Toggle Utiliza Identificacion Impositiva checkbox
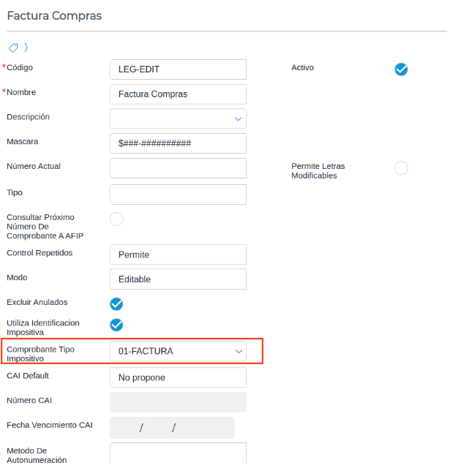 [x=116, y=325]
